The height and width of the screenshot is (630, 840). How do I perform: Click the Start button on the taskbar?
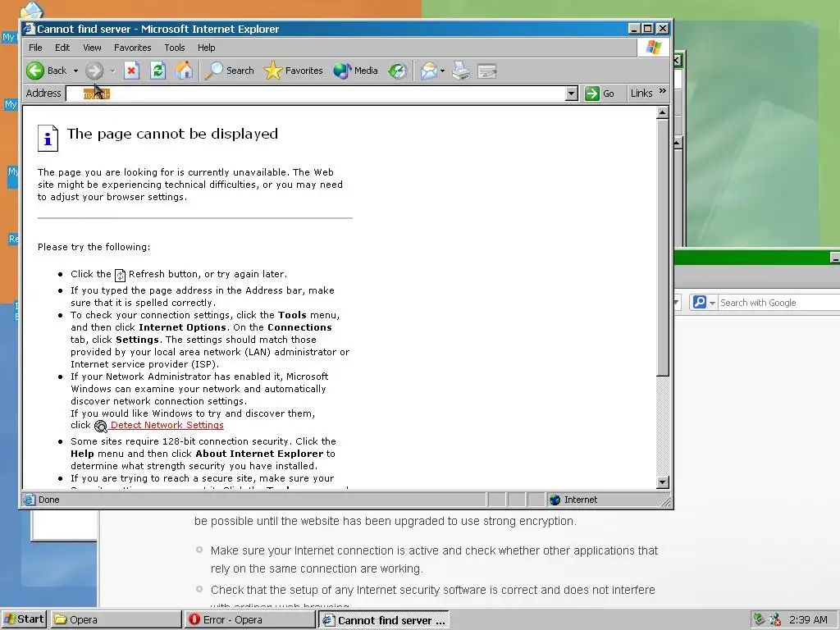(x=24, y=619)
